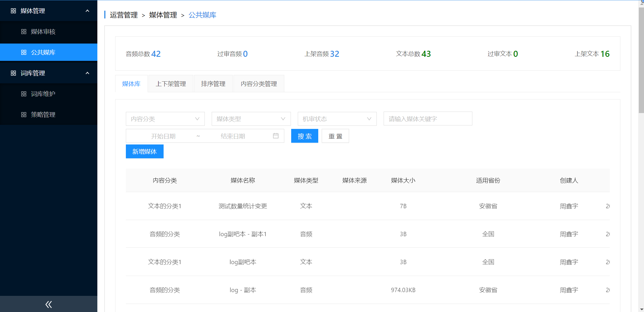Open the 内容分类 dropdown
The image size is (644, 312).
165,119
